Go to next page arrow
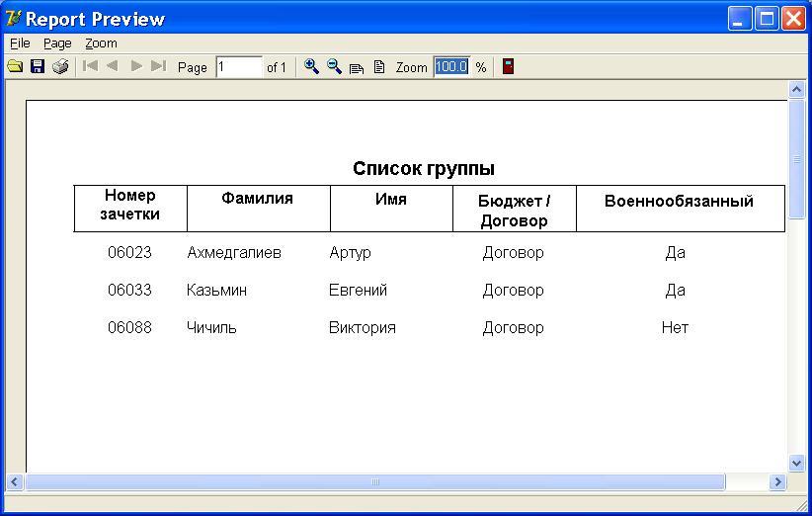 (136, 66)
